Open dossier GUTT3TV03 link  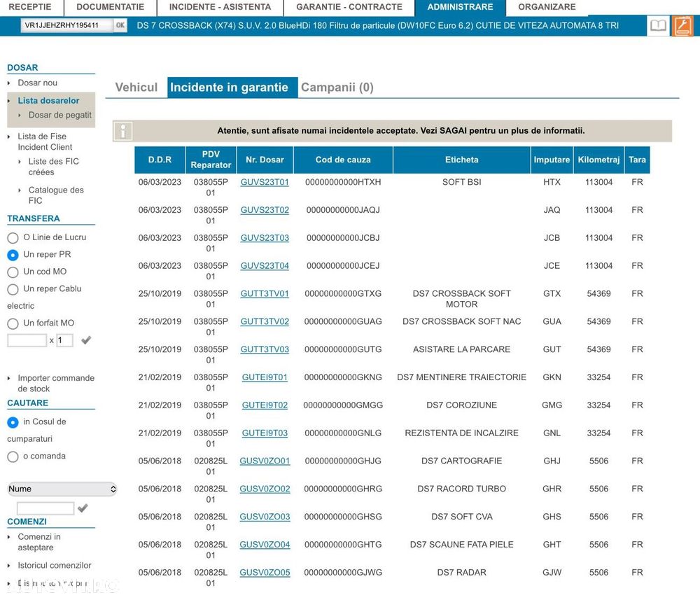click(x=265, y=349)
